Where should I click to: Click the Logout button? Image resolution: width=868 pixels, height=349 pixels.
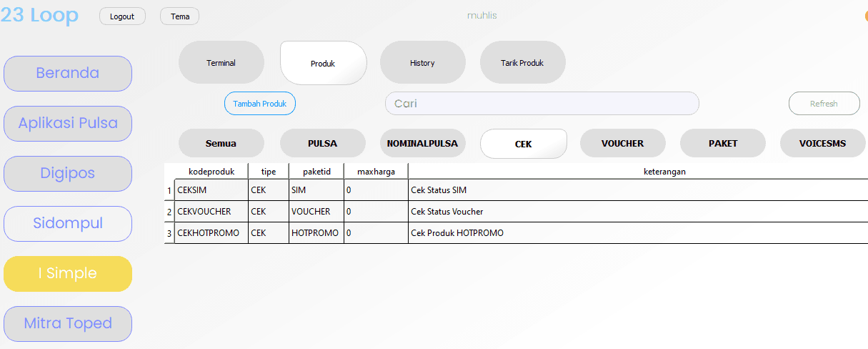122,16
